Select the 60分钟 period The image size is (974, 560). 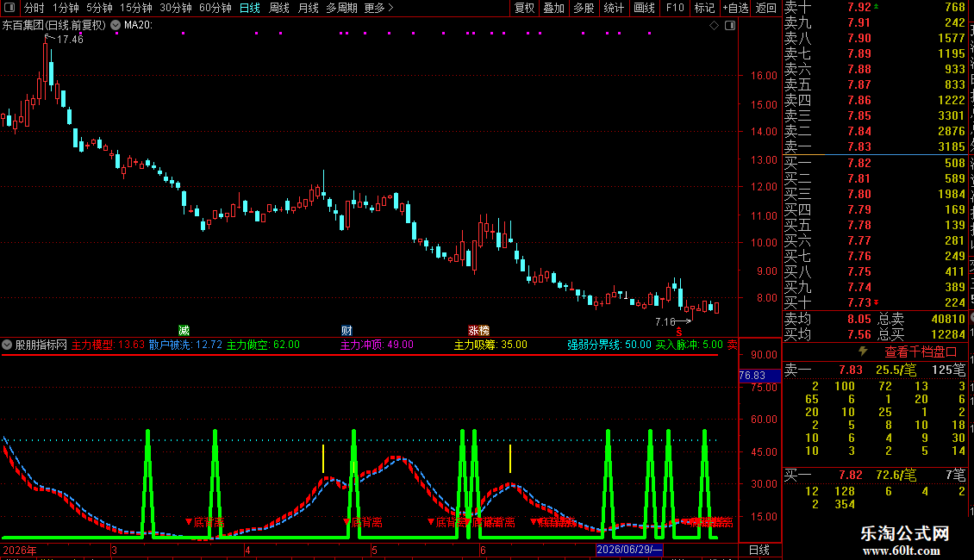tap(215, 8)
